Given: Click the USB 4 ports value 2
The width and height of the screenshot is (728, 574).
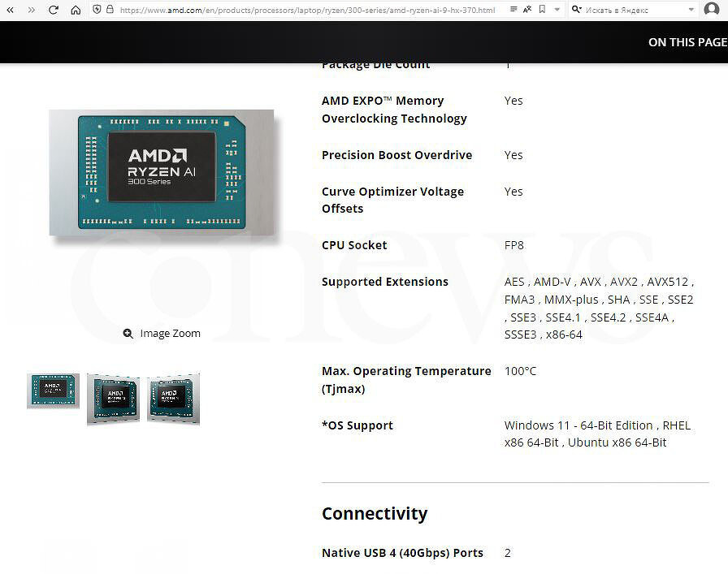Looking at the screenshot, I should click(508, 553).
